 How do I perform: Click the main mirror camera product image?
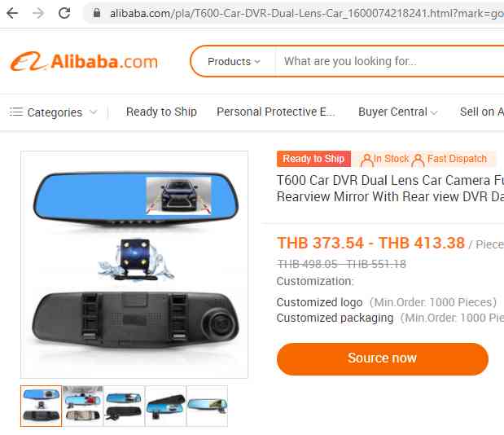coord(134,265)
